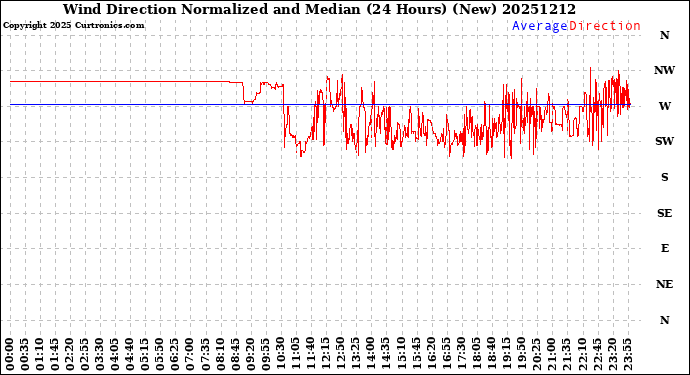The height and width of the screenshot is (375, 690).
Task: Click the "Copyright 2025 Curtronics.com" text
Action: tap(73, 26)
